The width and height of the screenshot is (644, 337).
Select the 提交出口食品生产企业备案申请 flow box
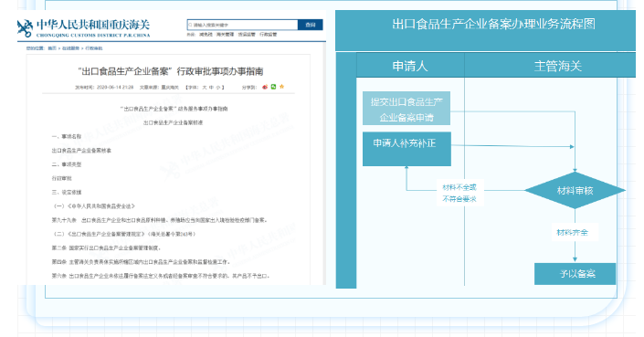point(406,109)
